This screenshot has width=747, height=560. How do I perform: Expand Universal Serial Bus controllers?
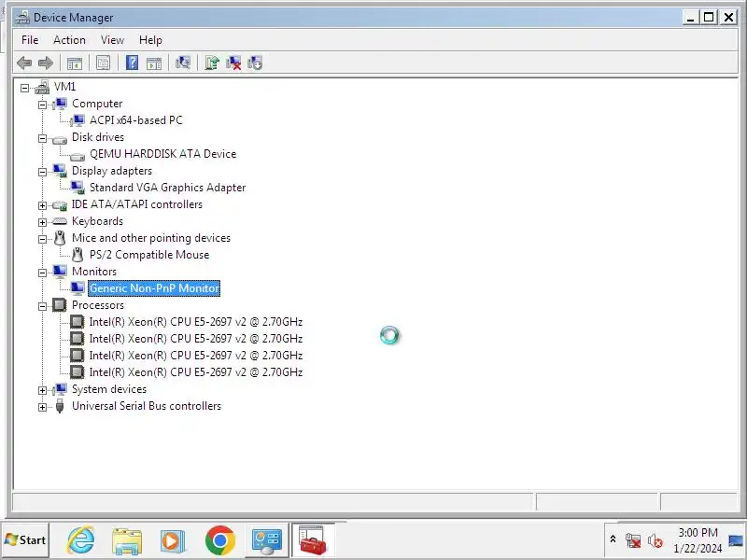(x=42, y=407)
